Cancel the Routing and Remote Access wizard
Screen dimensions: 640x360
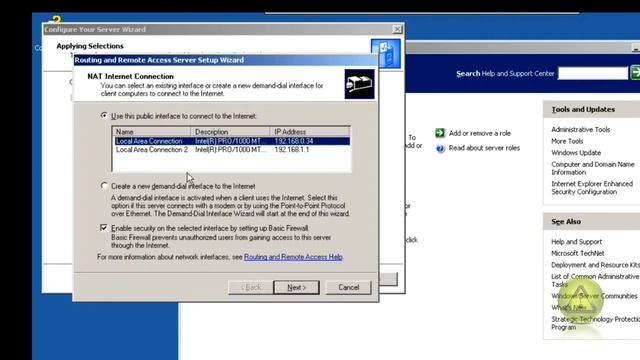pyautogui.click(x=349, y=287)
